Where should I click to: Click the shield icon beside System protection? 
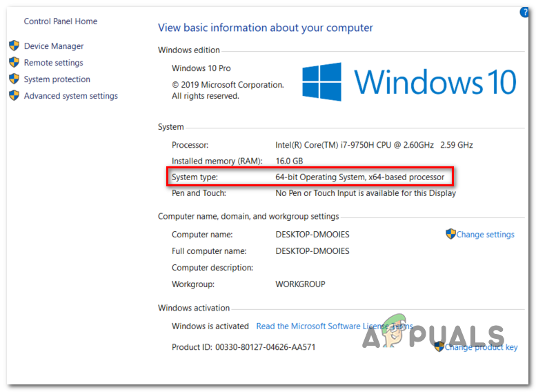(x=14, y=79)
